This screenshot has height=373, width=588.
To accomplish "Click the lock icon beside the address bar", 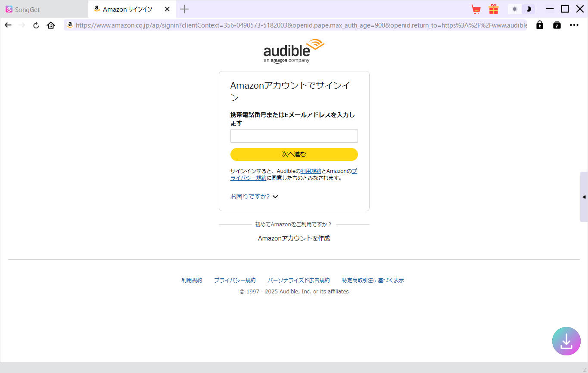I will pyautogui.click(x=539, y=25).
